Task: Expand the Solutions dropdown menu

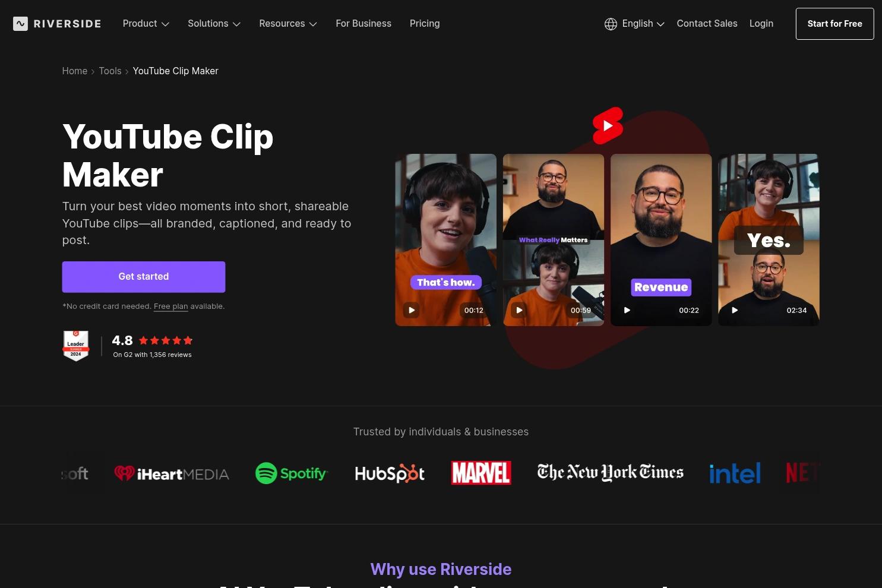Action: click(214, 24)
